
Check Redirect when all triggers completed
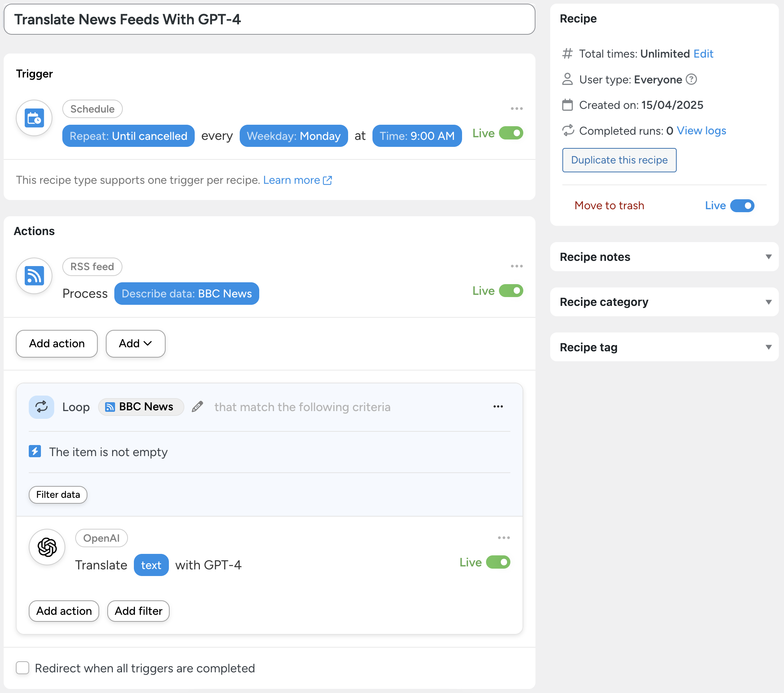[x=22, y=668]
